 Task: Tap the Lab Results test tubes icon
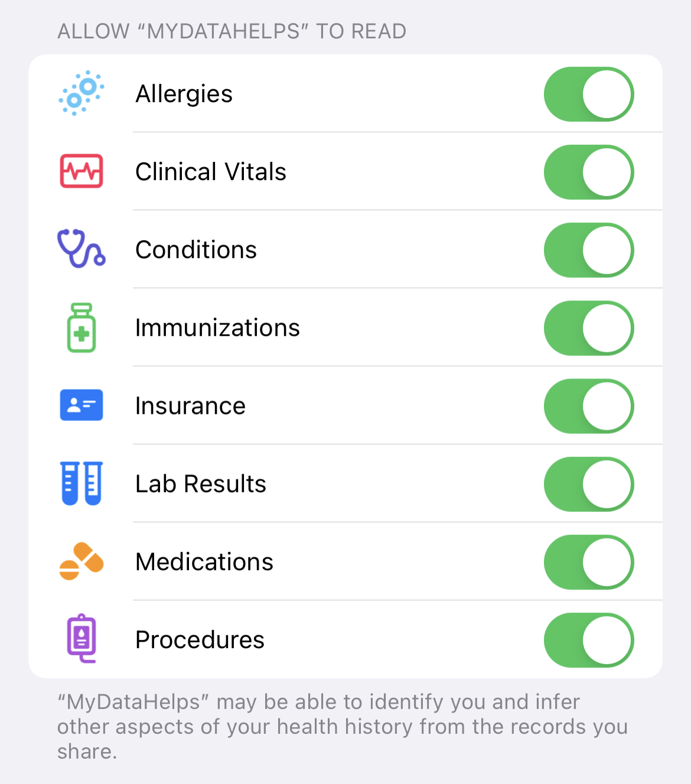82,484
